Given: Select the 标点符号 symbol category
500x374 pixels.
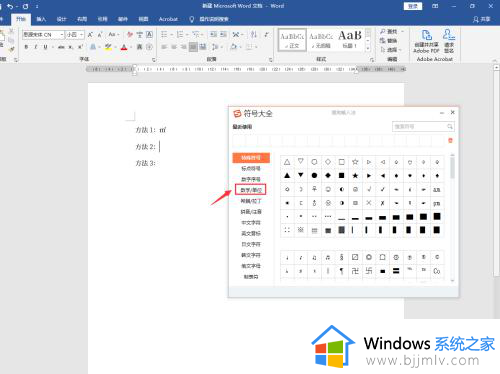Looking at the screenshot, I should tap(251, 168).
